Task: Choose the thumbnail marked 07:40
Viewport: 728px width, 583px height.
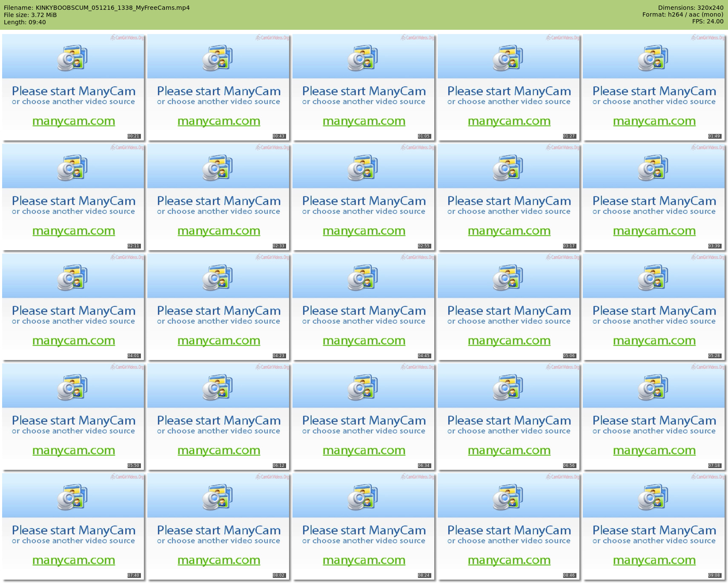Action: point(73,526)
